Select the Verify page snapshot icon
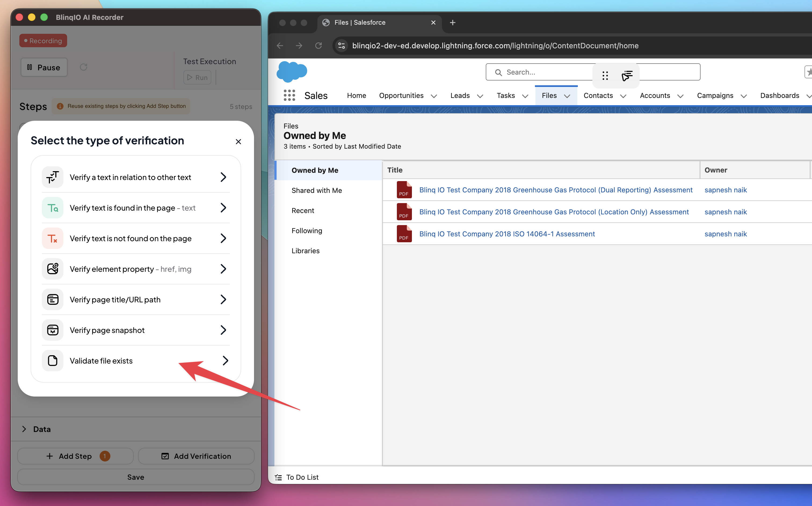The width and height of the screenshot is (812, 506). (x=53, y=330)
